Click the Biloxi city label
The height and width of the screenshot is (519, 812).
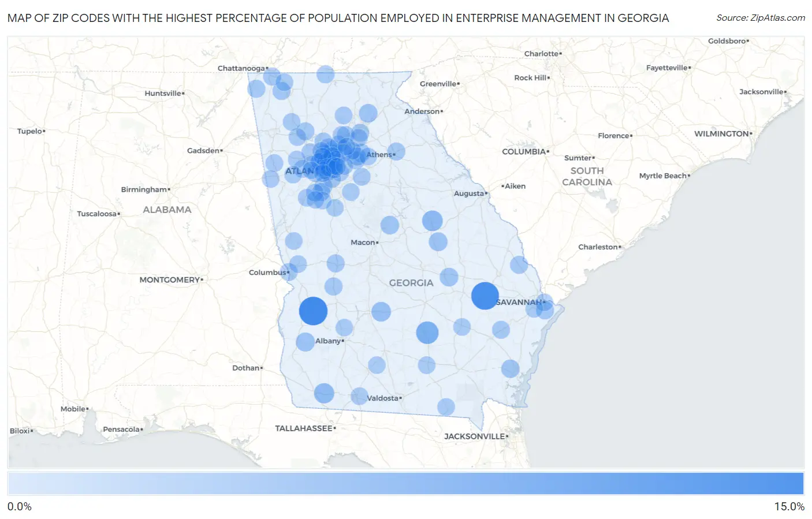[x=20, y=431]
